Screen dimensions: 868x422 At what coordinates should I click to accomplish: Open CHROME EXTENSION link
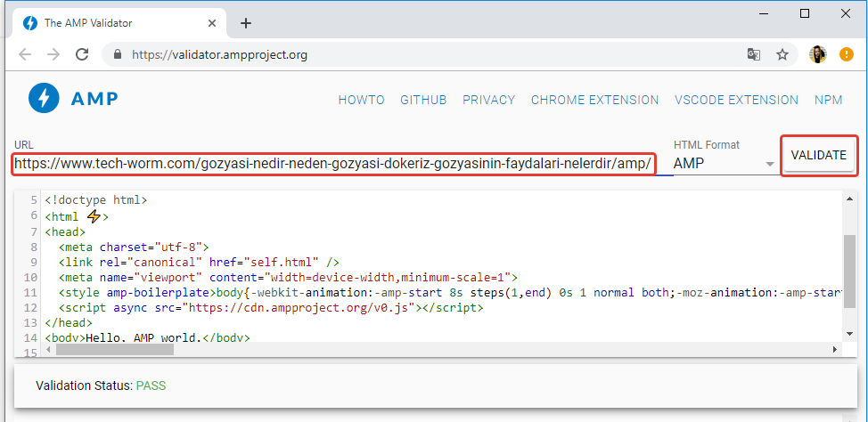[594, 100]
